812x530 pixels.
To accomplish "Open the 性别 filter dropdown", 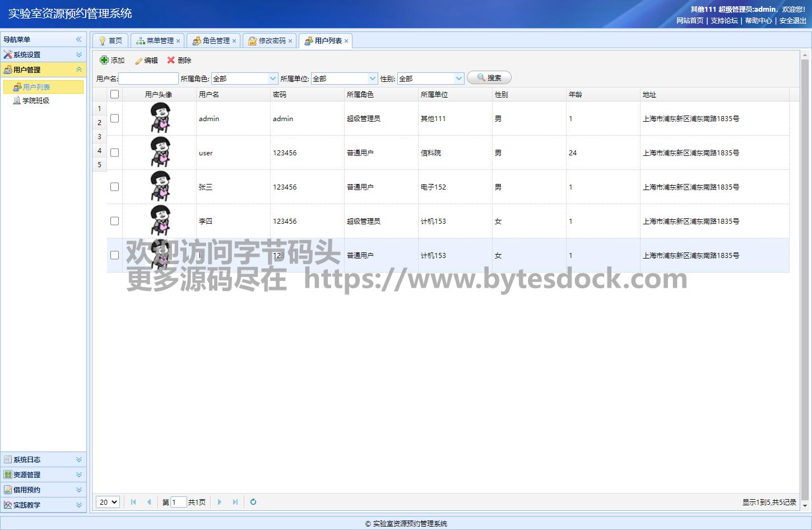I will click(x=459, y=79).
